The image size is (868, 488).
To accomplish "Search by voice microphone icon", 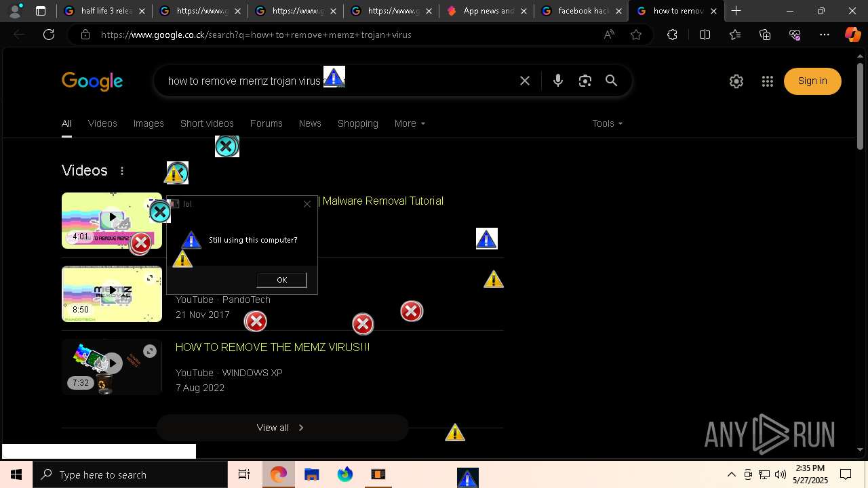I will click(558, 81).
